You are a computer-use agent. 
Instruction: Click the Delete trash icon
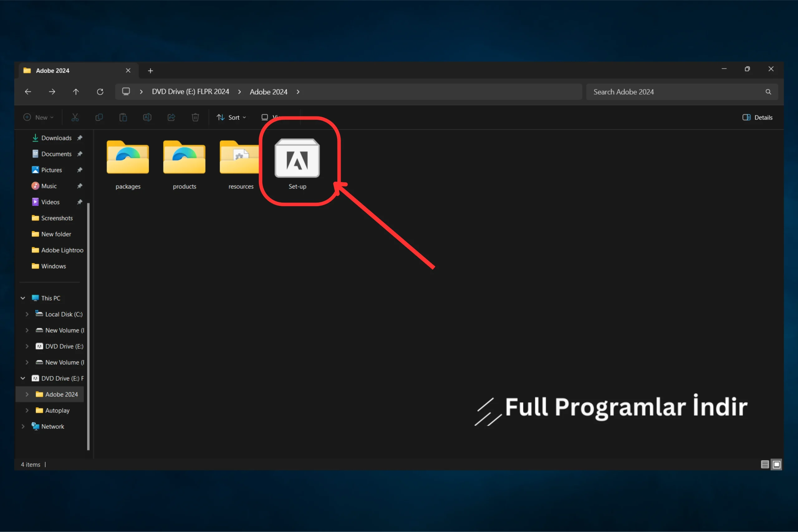point(195,117)
